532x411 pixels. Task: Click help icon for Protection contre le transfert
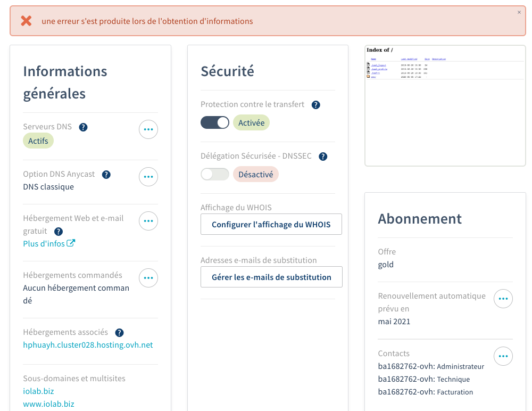point(315,105)
